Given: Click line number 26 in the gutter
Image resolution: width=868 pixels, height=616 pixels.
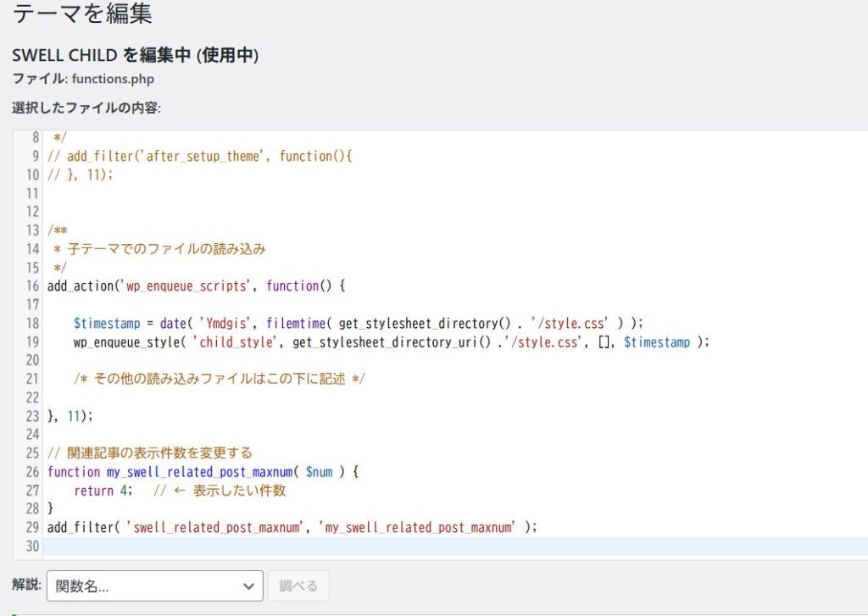Looking at the screenshot, I should pyautogui.click(x=32, y=472).
